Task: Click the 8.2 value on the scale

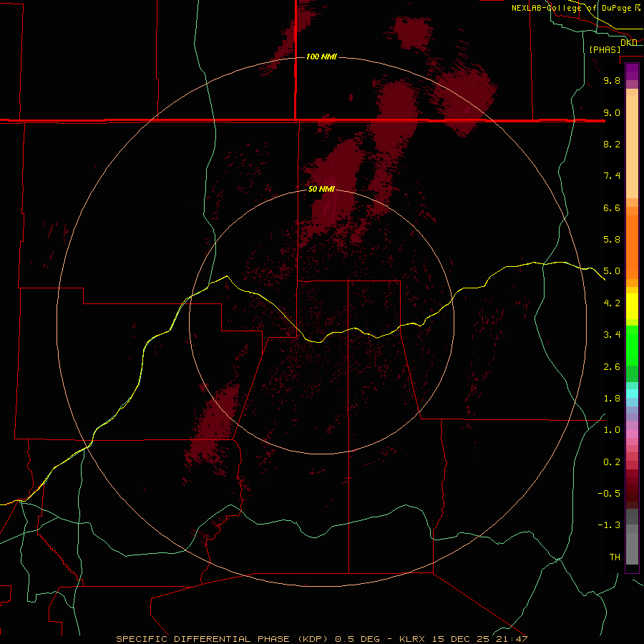Action: (612, 144)
